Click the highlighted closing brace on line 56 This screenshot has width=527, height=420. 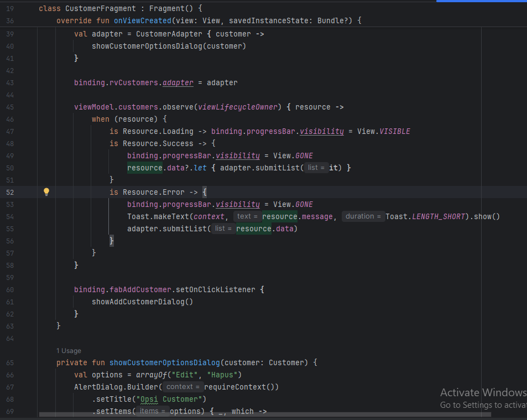point(112,241)
